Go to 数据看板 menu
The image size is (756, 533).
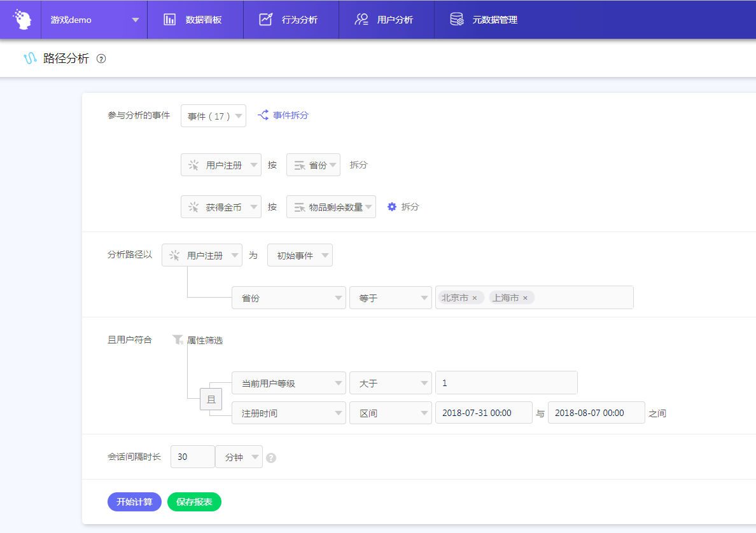(x=195, y=20)
